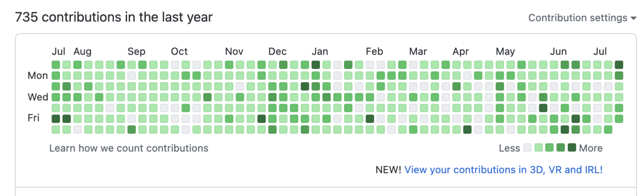Select the Sunday cell in the final week column
This screenshot has height=196, width=644.
tap(619, 65)
